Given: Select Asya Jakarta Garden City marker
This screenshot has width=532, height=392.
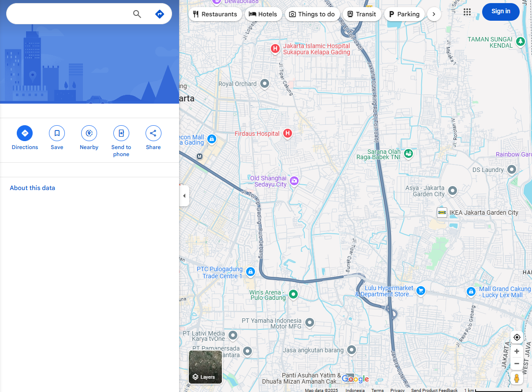Looking at the screenshot, I should coord(453,190).
